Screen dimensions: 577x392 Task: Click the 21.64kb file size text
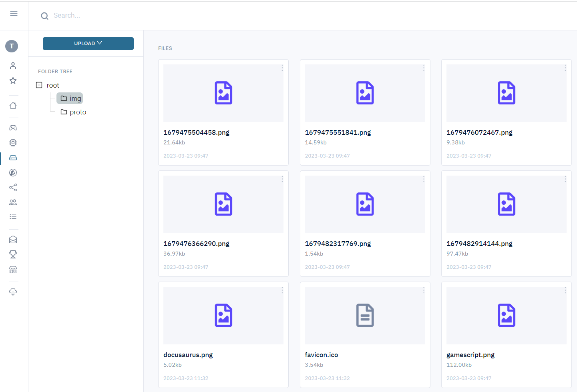coord(174,142)
